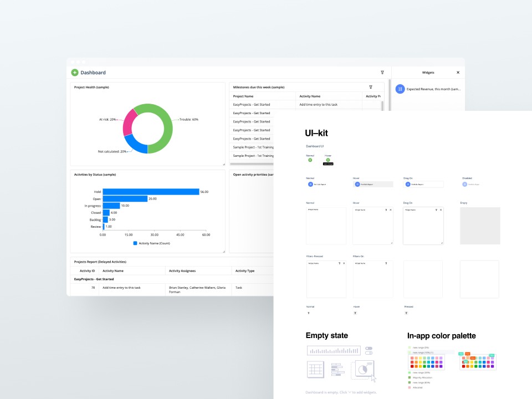Image resolution: width=532 pixels, height=399 pixels.
Task: Click the Open bar valued 26.00
Action: click(125, 199)
